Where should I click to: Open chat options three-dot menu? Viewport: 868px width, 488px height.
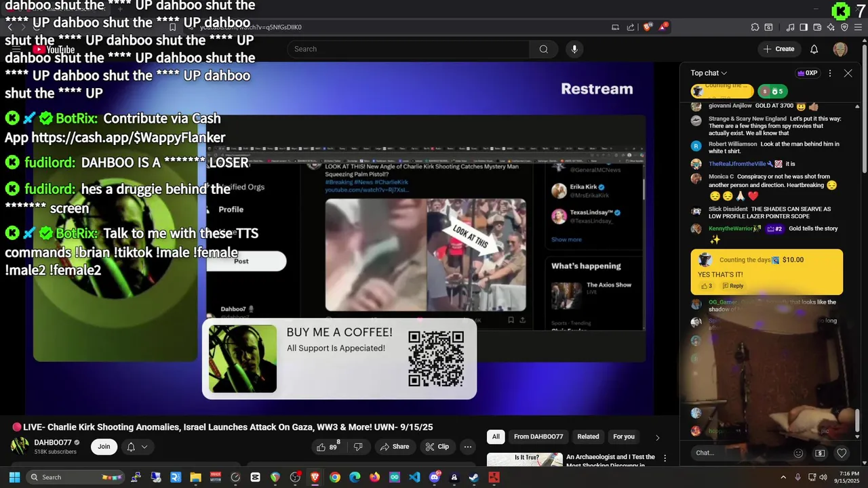point(830,73)
